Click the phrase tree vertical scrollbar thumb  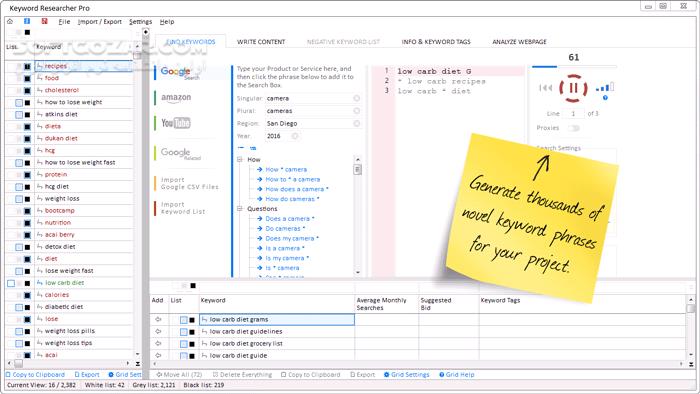(x=358, y=170)
